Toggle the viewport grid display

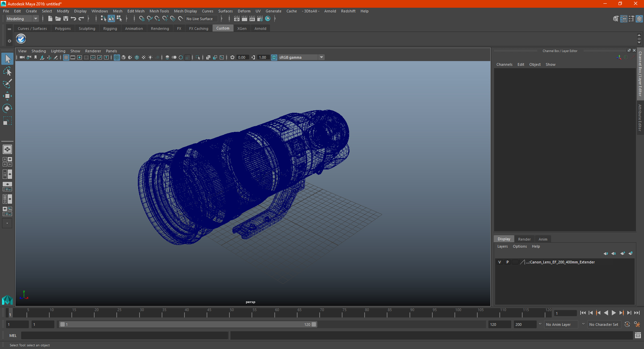(66, 57)
